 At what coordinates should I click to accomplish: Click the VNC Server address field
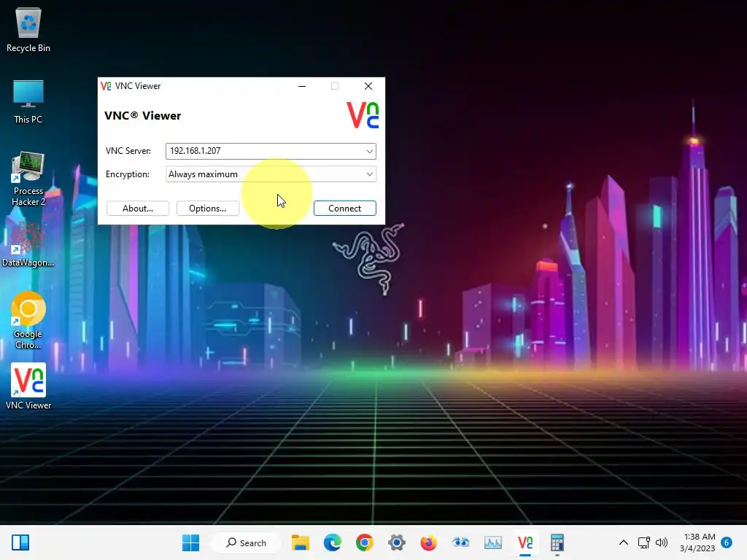click(x=271, y=151)
